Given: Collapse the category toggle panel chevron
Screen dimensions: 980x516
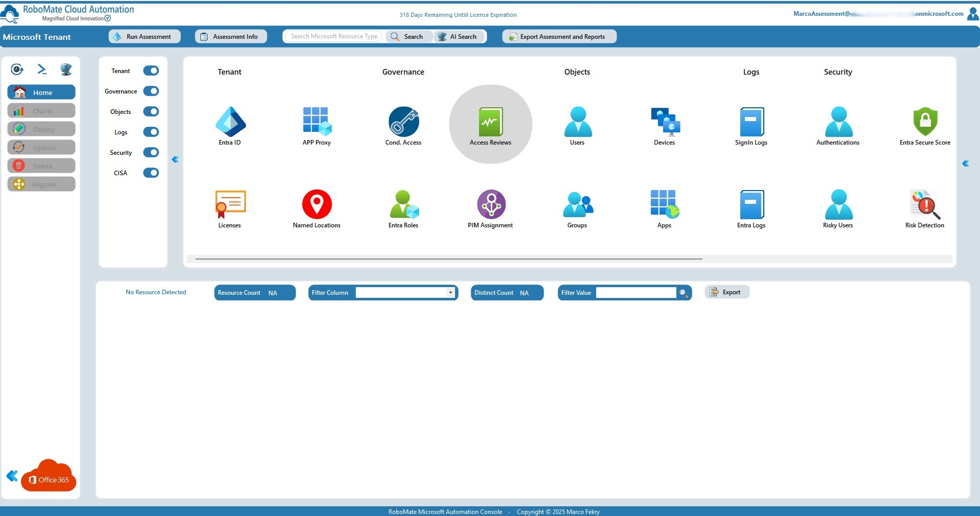Looking at the screenshot, I should pyautogui.click(x=175, y=160).
